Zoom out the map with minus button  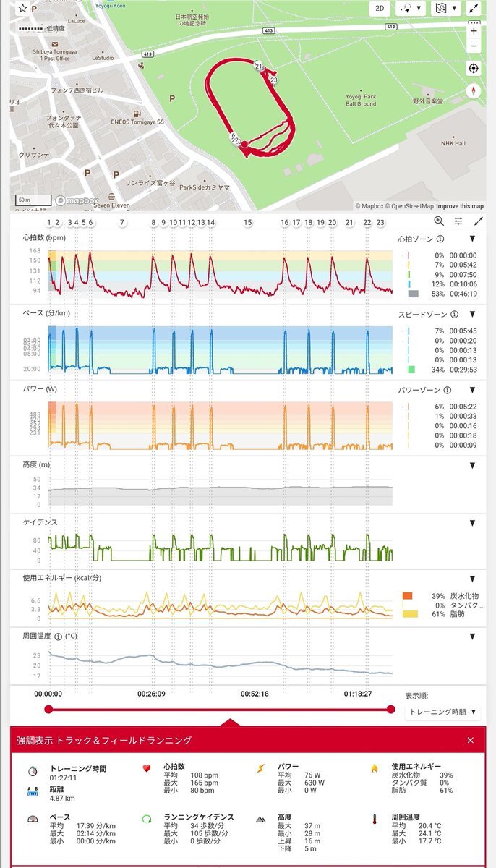coord(474,47)
